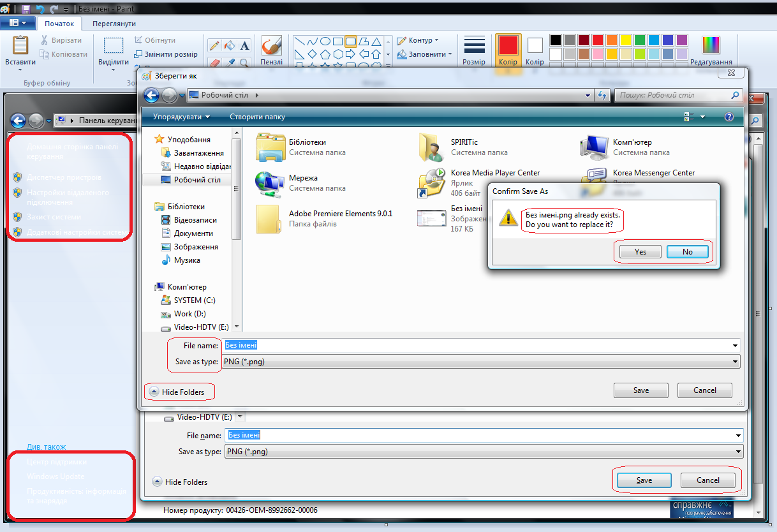Click the Copy (Копіювати) icon

44,54
